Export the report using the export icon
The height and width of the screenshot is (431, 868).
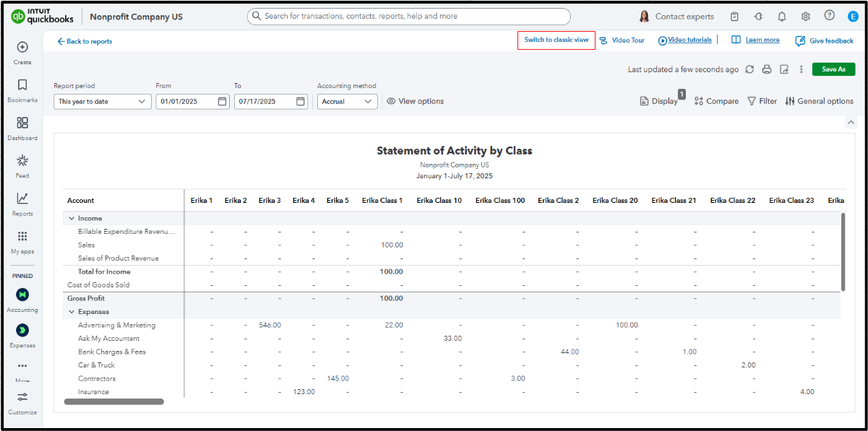[784, 69]
